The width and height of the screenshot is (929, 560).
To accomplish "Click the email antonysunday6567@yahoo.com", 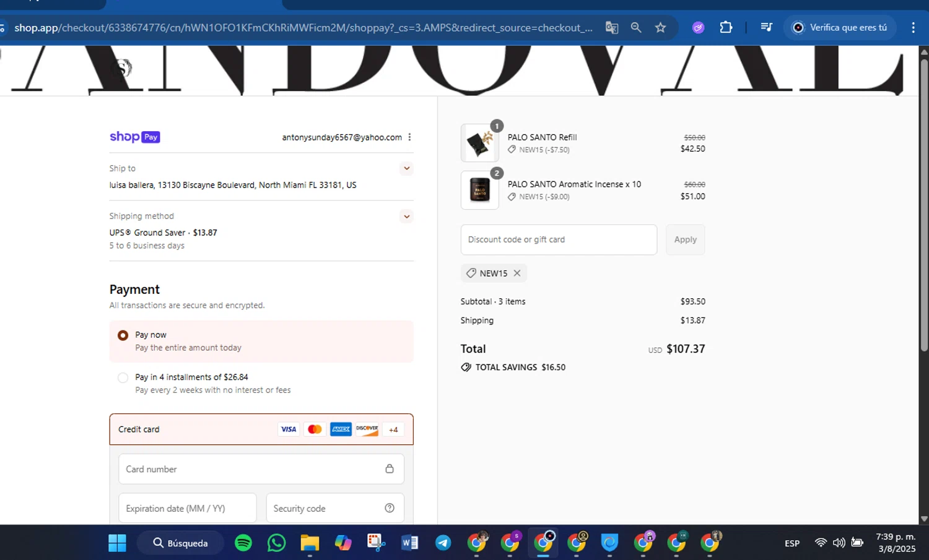I will (x=342, y=137).
